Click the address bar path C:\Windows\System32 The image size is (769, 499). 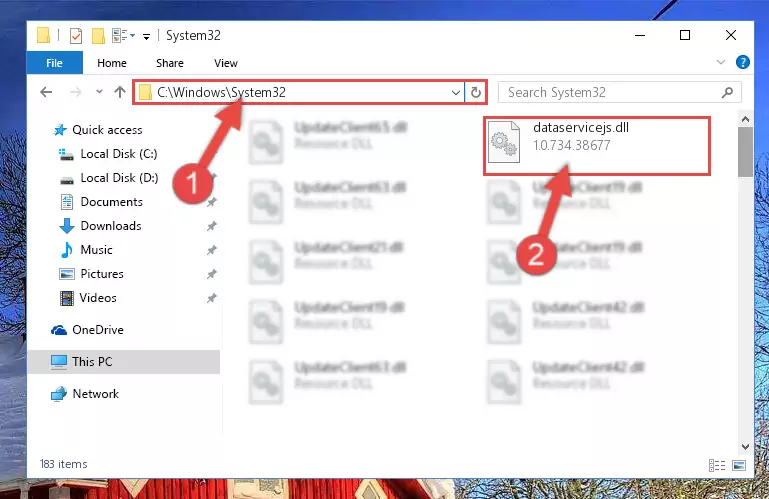(x=221, y=92)
